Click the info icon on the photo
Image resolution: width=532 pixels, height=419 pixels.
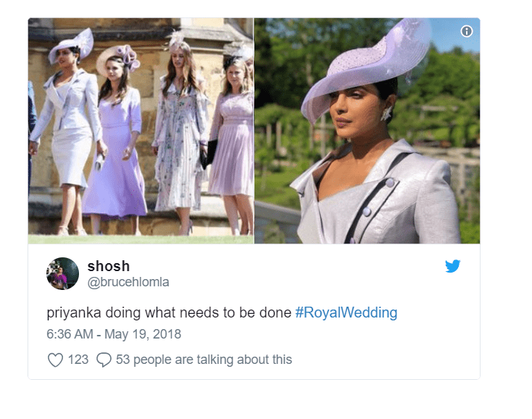pos(467,31)
